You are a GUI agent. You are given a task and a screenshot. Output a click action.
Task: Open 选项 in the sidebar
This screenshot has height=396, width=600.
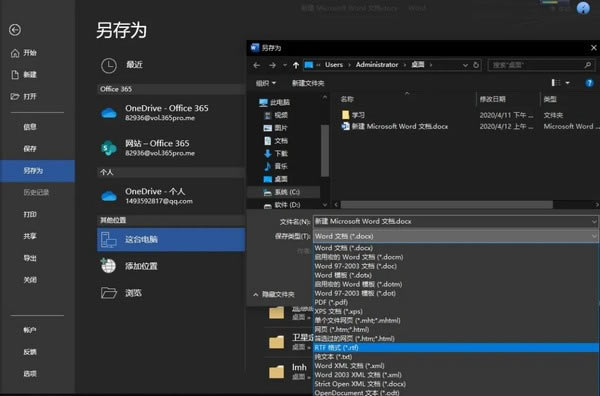coord(30,373)
